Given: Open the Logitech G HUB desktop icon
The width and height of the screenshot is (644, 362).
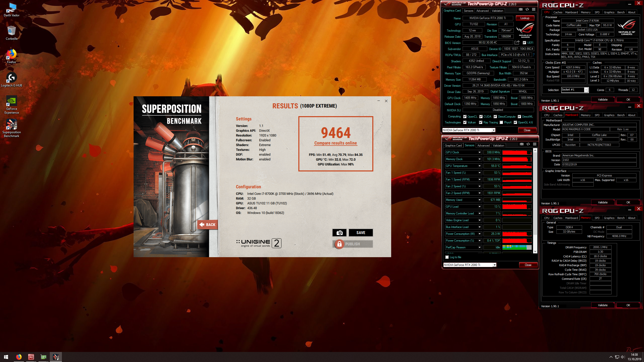Looking at the screenshot, I should click(x=12, y=79).
